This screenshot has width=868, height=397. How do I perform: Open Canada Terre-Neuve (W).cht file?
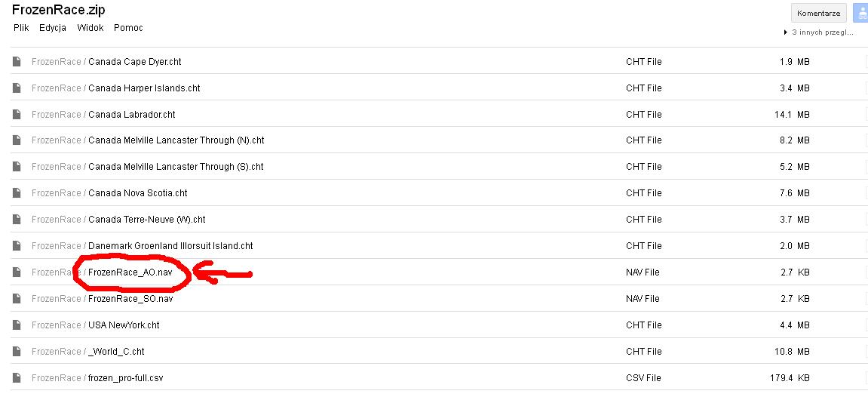pyautogui.click(x=146, y=220)
